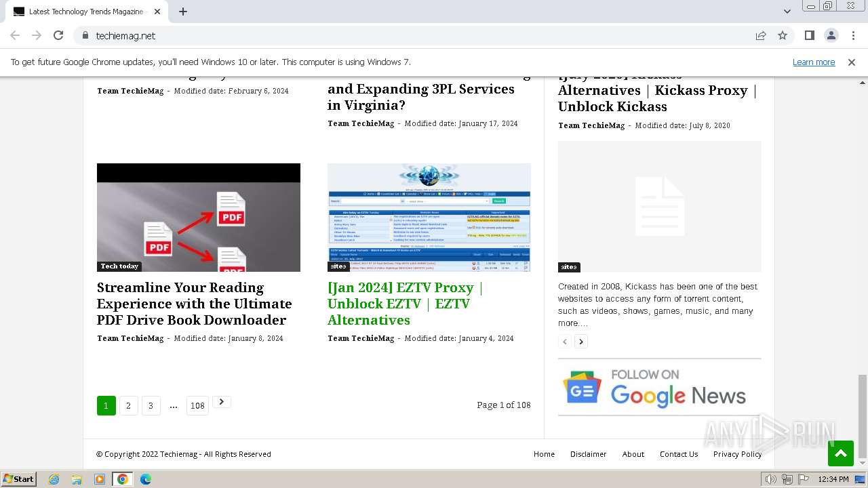Go to pagination page 2

(x=128, y=406)
